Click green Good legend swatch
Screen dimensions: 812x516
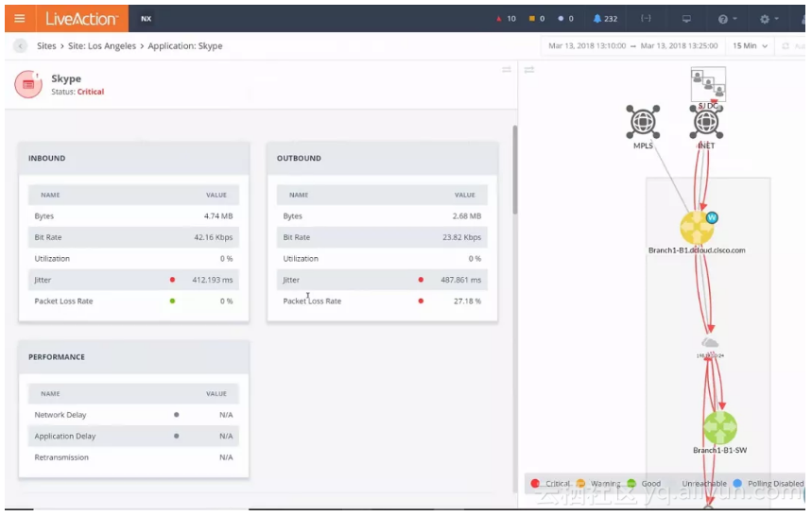[631, 483]
